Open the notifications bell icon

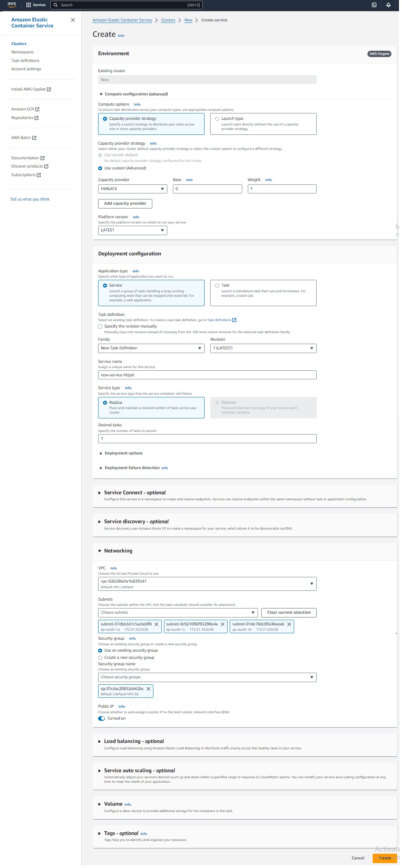[x=388, y=5]
